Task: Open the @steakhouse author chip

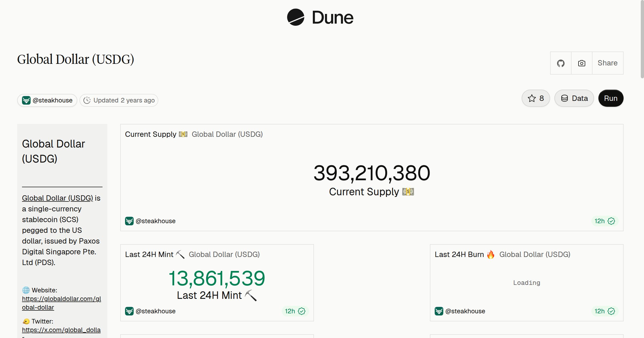Action: click(47, 100)
